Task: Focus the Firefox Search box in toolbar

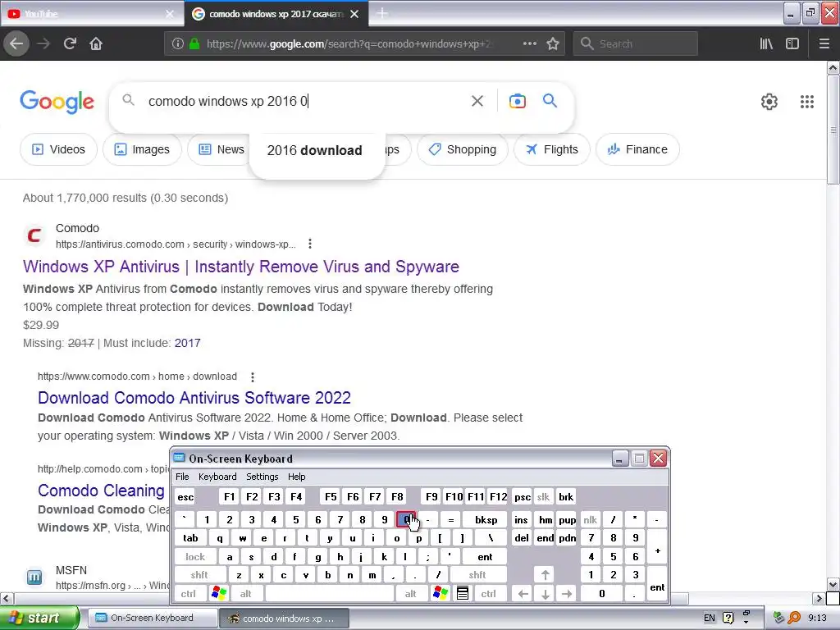Action: (636, 43)
